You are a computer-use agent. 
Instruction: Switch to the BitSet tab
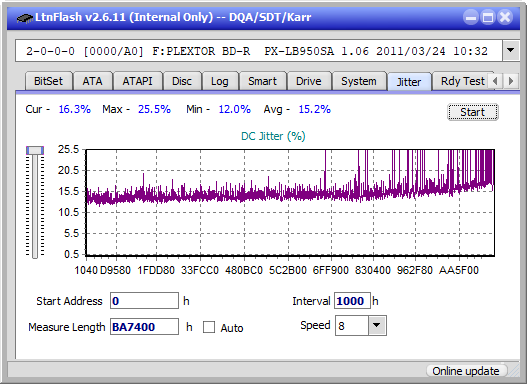coord(48,81)
